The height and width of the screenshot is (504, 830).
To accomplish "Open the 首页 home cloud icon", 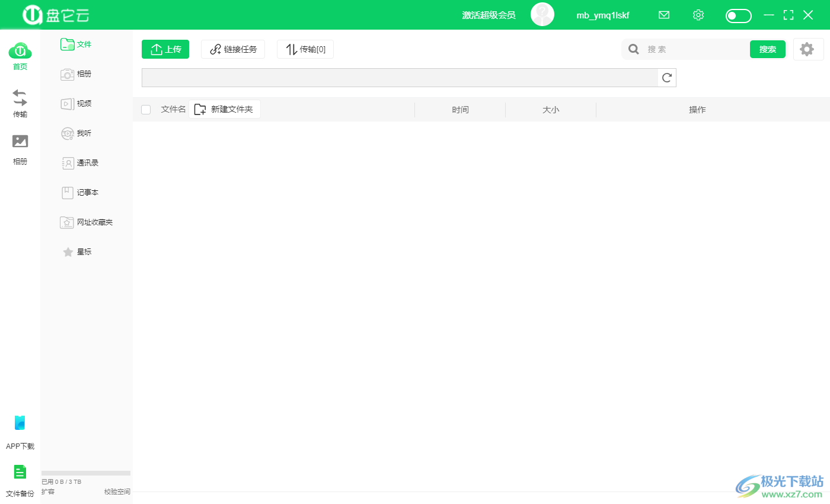I will (x=20, y=50).
